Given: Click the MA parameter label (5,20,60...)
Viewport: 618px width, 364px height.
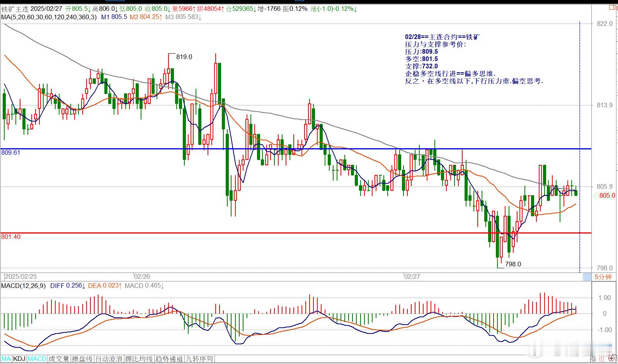Looking at the screenshot, I should 49,17.
